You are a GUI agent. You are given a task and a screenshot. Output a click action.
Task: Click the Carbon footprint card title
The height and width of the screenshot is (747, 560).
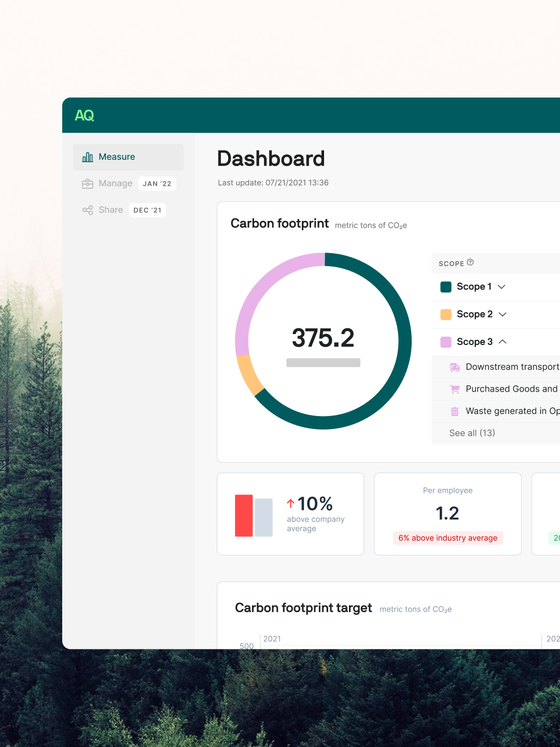[279, 224]
